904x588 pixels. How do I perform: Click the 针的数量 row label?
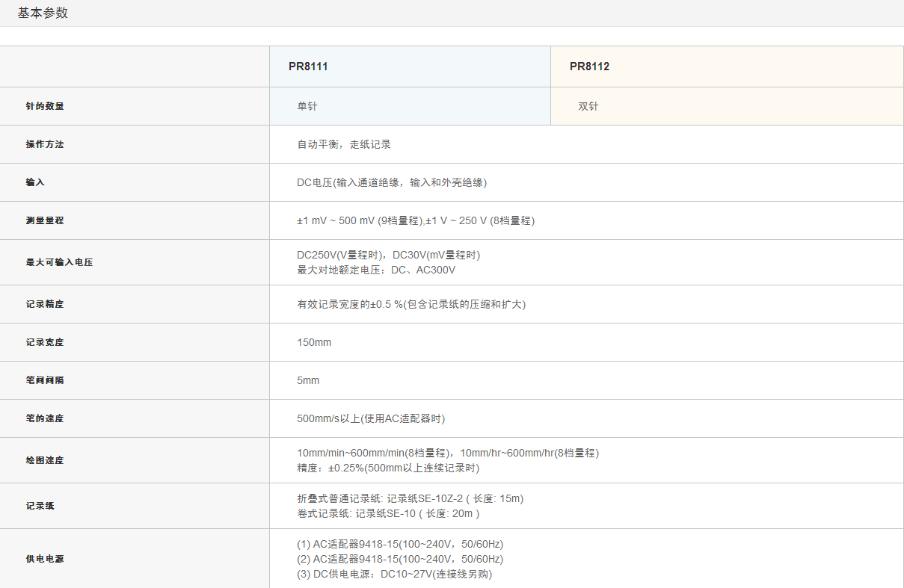coord(45,106)
